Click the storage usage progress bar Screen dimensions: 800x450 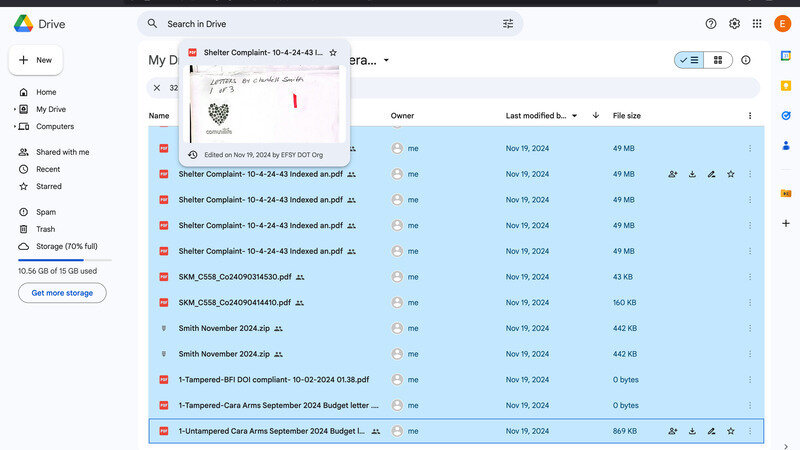click(x=64, y=260)
